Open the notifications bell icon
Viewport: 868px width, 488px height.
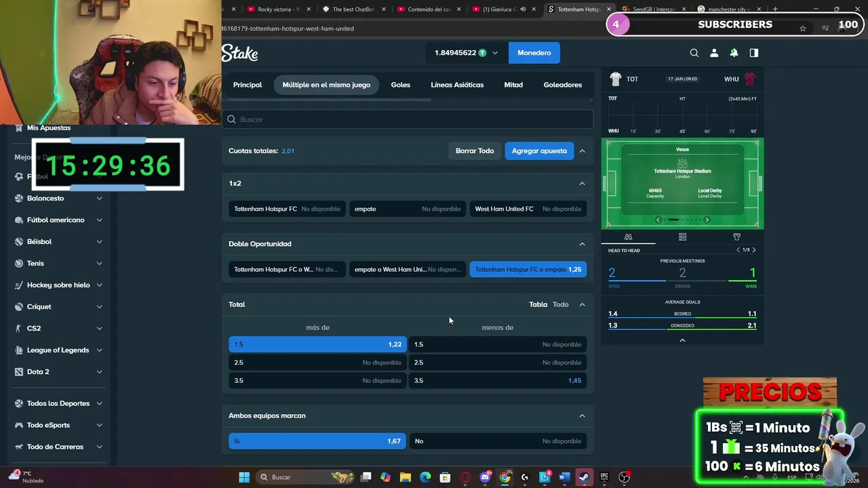[734, 53]
